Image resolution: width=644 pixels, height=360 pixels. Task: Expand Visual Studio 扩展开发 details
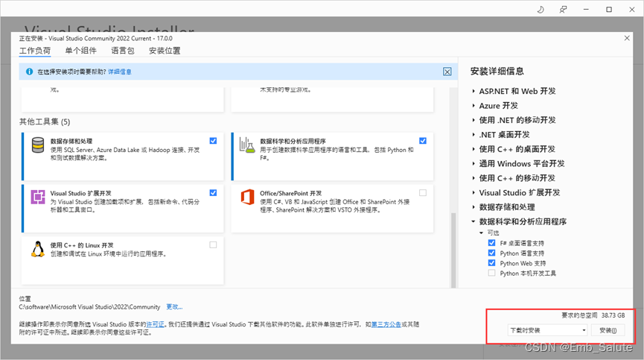click(x=474, y=193)
